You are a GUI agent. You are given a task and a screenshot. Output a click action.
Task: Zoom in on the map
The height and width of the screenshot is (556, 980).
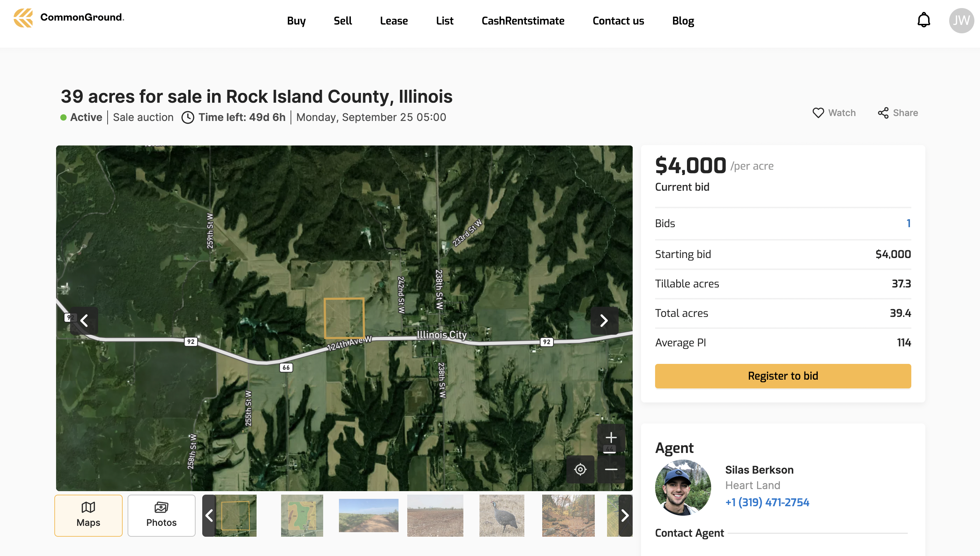click(611, 438)
